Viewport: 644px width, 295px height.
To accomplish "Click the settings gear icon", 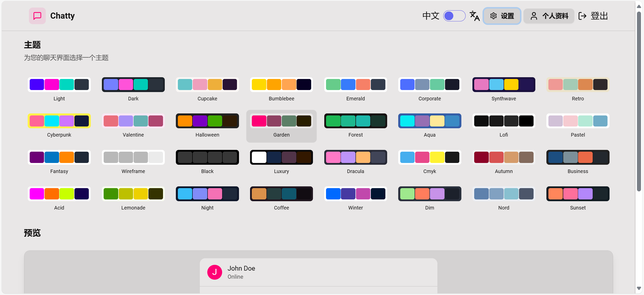I will pos(493,16).
